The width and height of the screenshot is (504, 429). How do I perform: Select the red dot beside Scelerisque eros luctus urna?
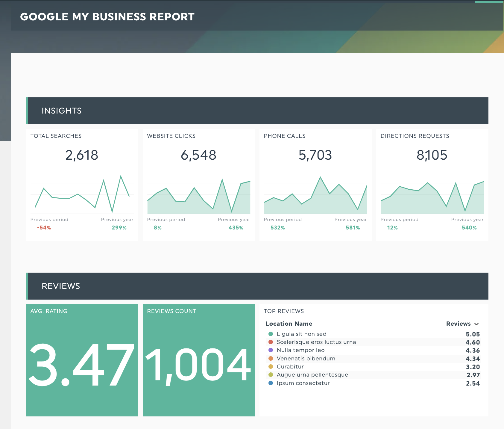pos(271,342)
